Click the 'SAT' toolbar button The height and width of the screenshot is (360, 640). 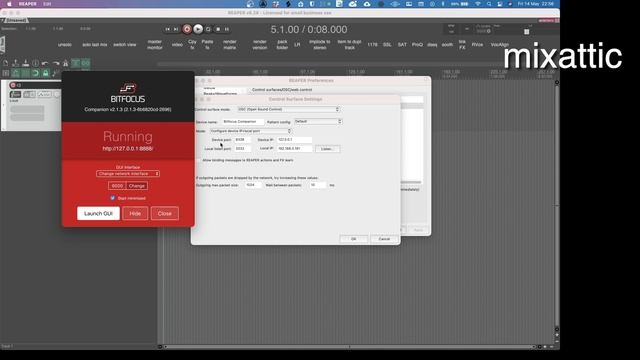[402, 44]
